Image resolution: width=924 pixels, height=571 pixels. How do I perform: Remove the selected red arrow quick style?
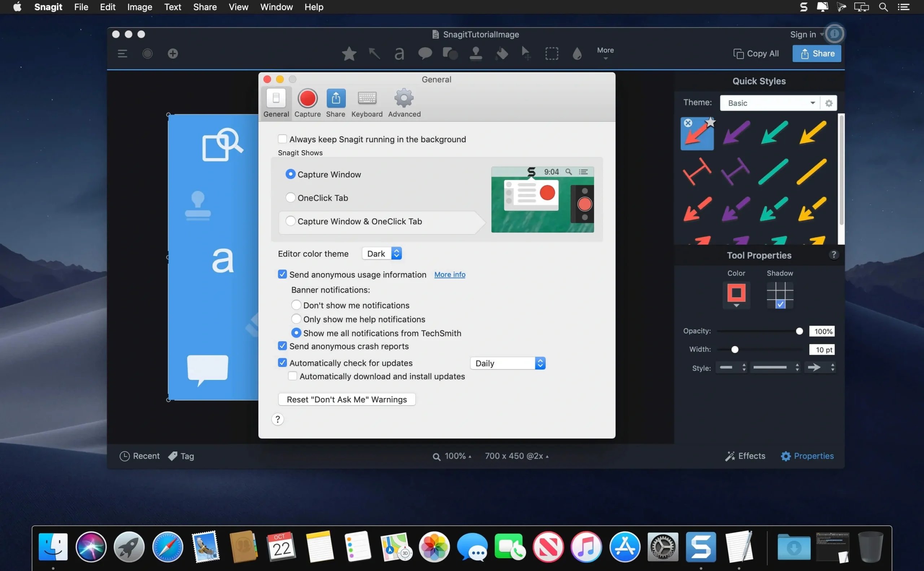click(688, 123)
